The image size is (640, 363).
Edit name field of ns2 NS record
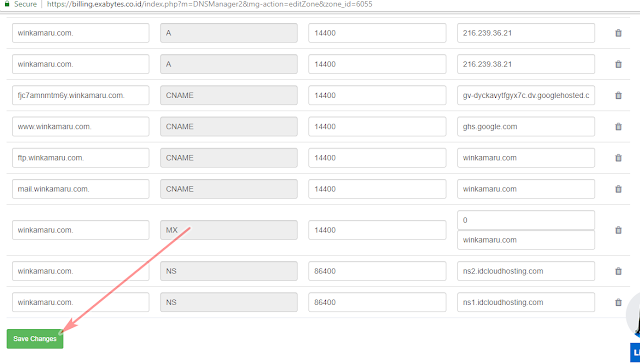(81, 271)
